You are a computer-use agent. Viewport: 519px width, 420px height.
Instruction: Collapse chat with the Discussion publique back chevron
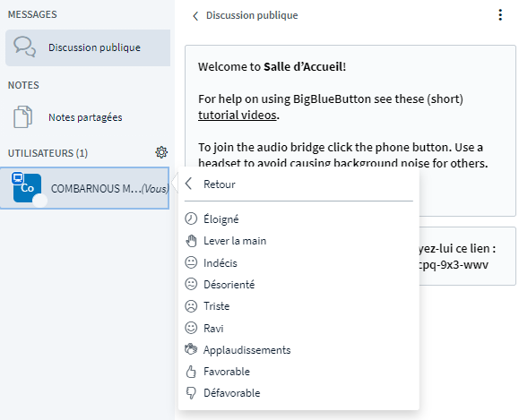(x=195, y=15)
